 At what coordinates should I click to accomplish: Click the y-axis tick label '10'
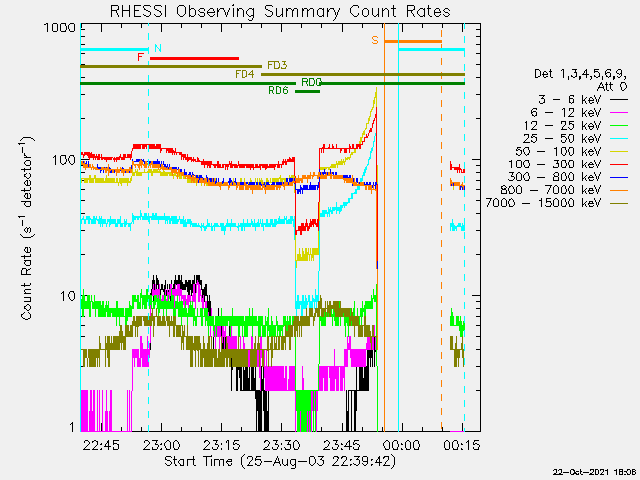click(x=68, y=296)
